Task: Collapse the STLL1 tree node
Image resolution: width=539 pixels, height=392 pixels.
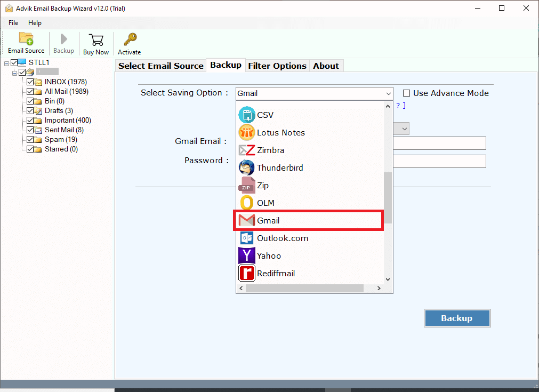Action: pyautogui.click(x=6, y=63)
